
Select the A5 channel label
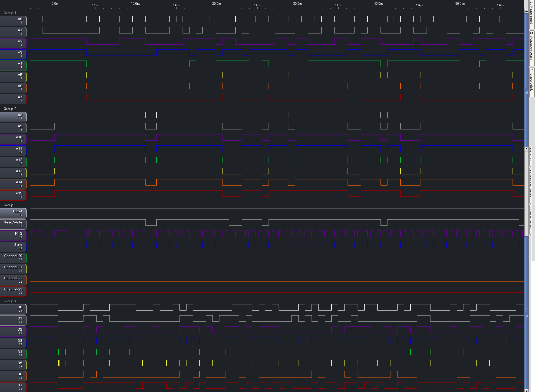tap(13, 77)
